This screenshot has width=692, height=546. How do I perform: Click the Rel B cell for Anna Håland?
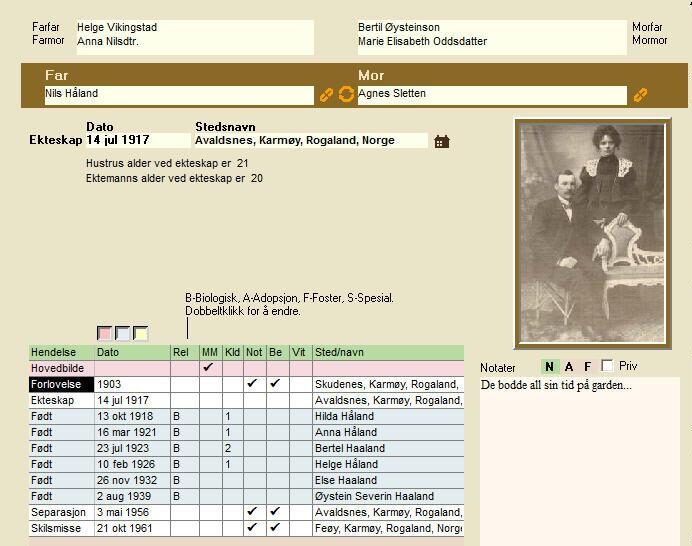[x=185, y=432]
